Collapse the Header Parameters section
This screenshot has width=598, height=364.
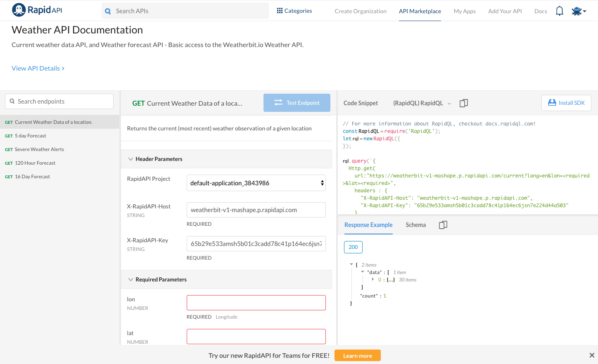coord(131,158)
